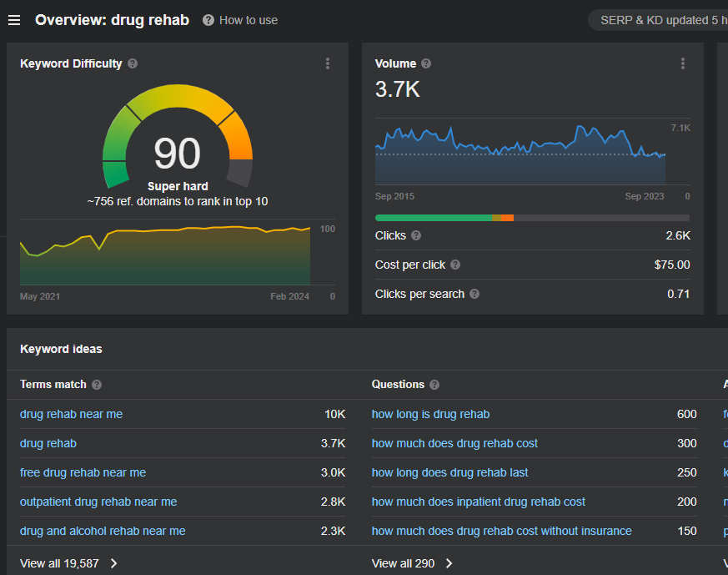Click the Keyword Difficulty history chart
The image size is (728, 575).
coord(165,255)
